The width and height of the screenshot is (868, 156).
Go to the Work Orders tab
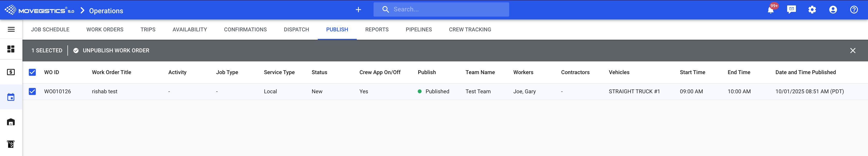click(105, 30)
